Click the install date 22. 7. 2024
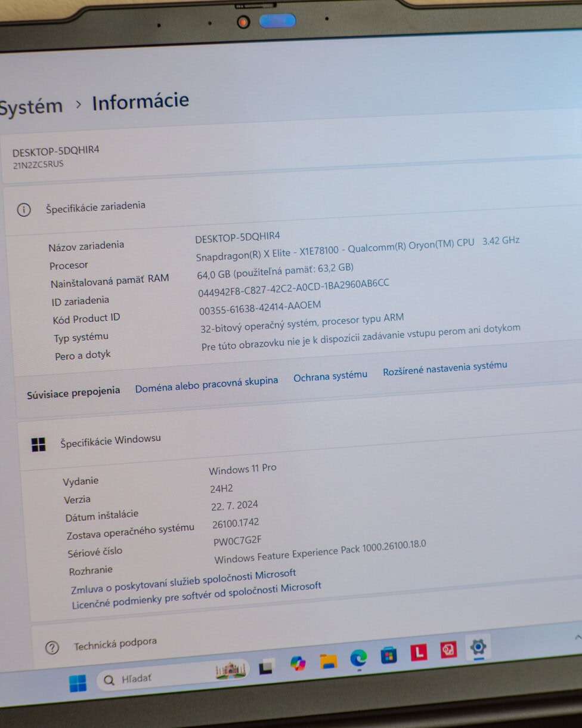582x728 pixels. [234, 506]
